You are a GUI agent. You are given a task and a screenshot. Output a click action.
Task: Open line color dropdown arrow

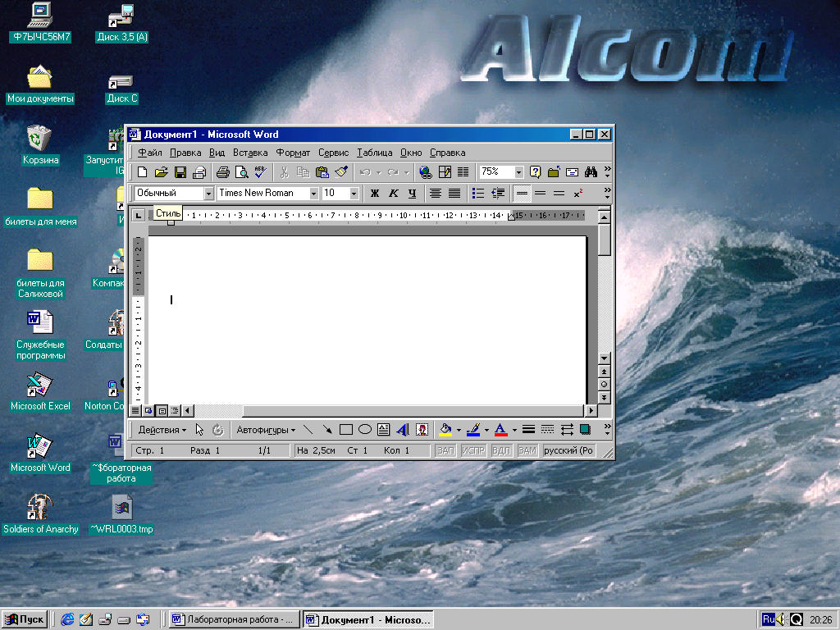click(x=486, y=430)
